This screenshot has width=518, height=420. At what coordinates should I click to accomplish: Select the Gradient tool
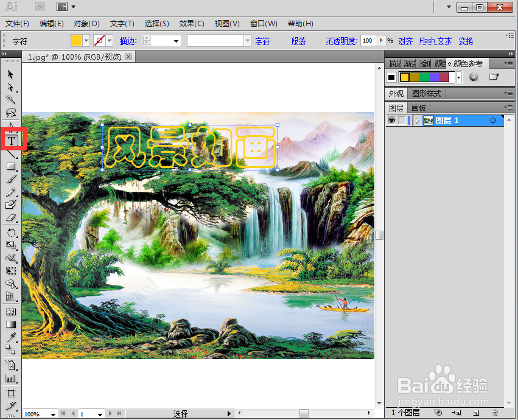click(x=11, y=324)
